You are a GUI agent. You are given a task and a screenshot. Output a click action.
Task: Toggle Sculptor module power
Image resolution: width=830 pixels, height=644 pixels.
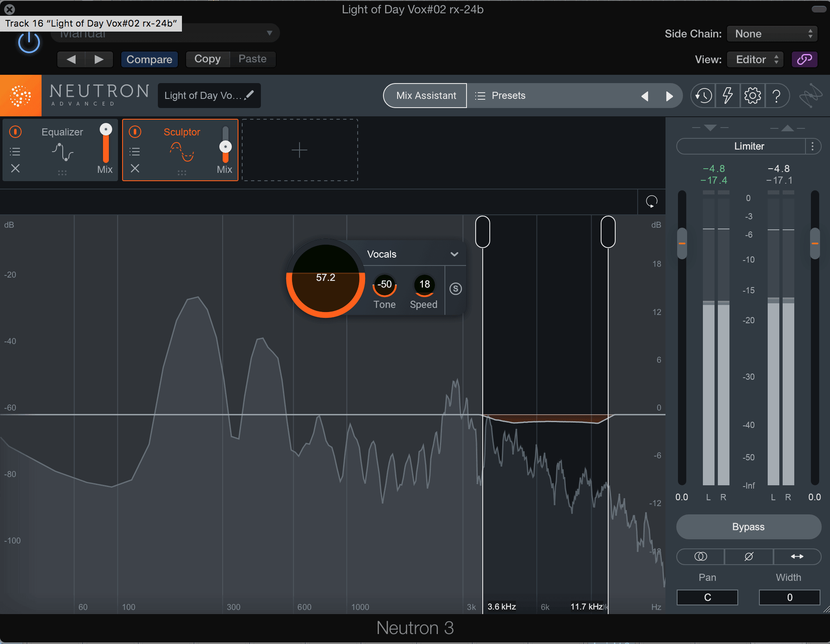(135, 132)
